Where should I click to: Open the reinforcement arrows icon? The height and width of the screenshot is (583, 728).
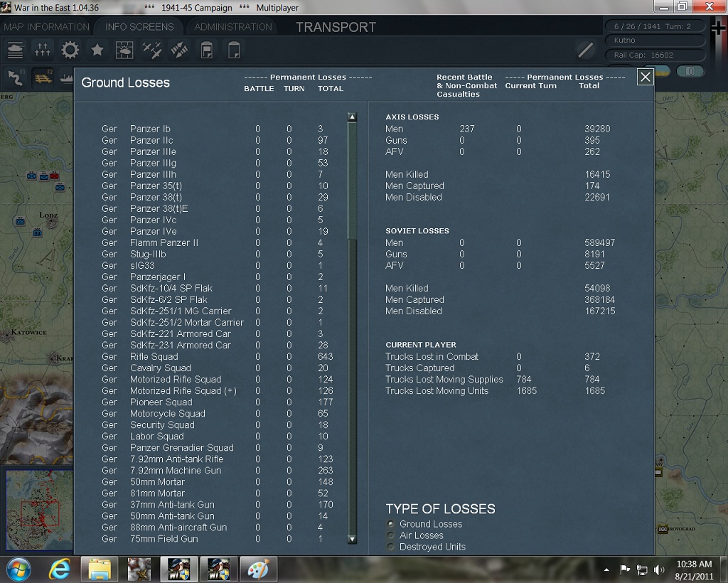(x=179, y=50)
